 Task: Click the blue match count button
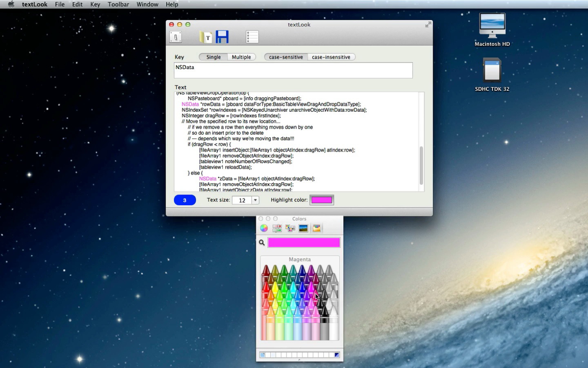coord(185,200)
